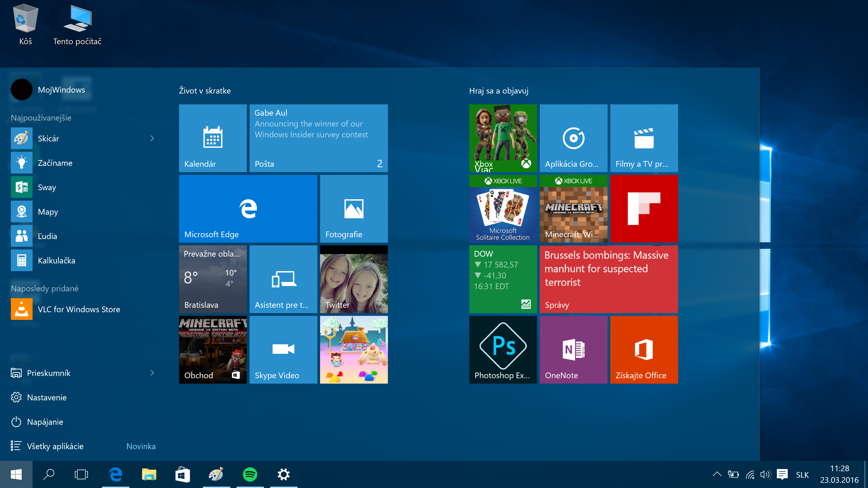Open the Pošta mail tile
The image size is (868, 488).
[318, 138]
